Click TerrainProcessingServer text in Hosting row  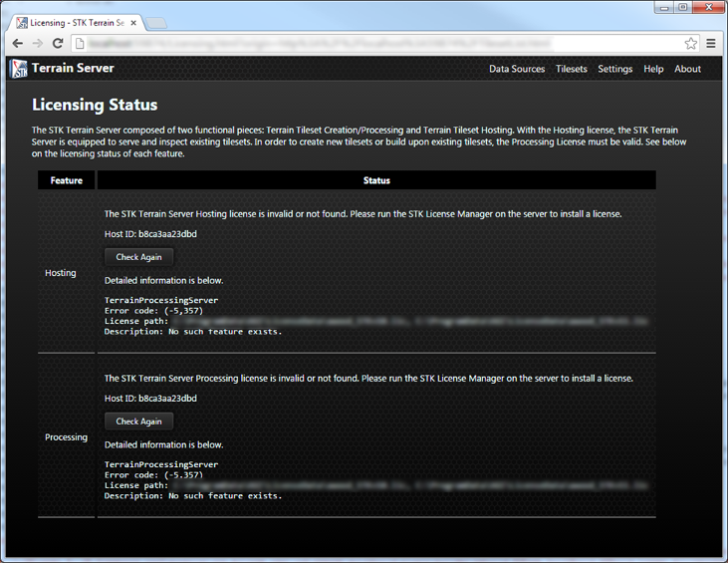click(161, 301)
